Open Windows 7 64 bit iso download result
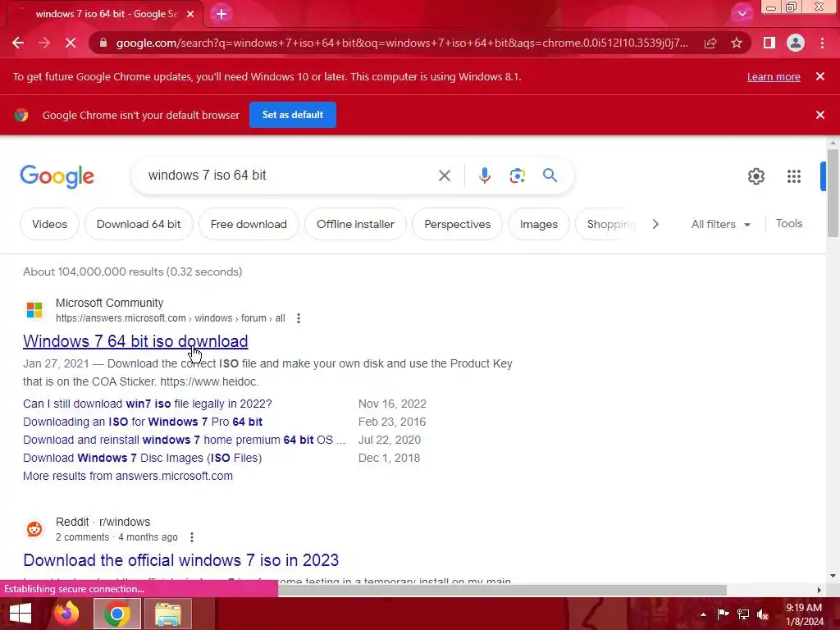Viewport: 840px width, 630px height. click(x=135, y=341)
